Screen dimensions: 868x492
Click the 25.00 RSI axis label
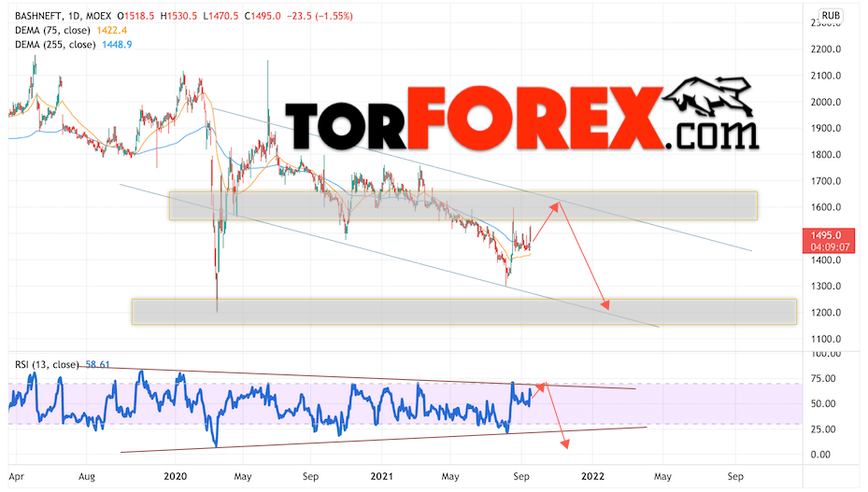(x=823, y=429)
